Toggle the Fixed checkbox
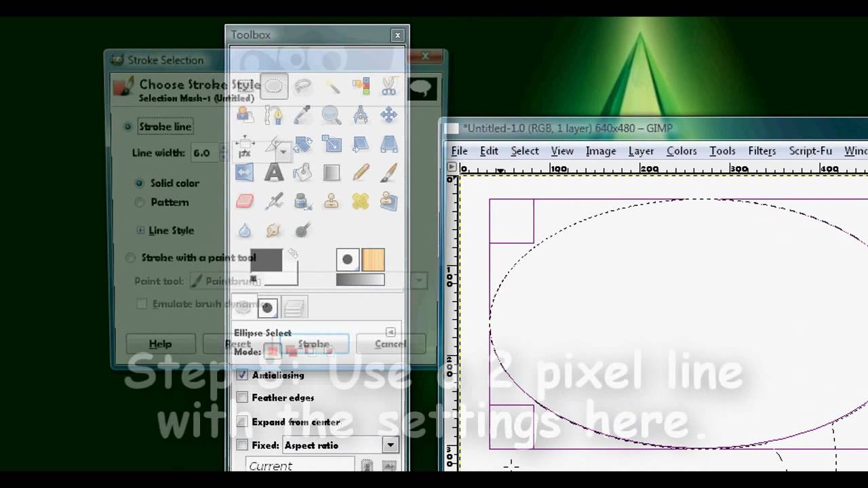The height and width of the screenshot is (488, 868). [x=242, y=445]
